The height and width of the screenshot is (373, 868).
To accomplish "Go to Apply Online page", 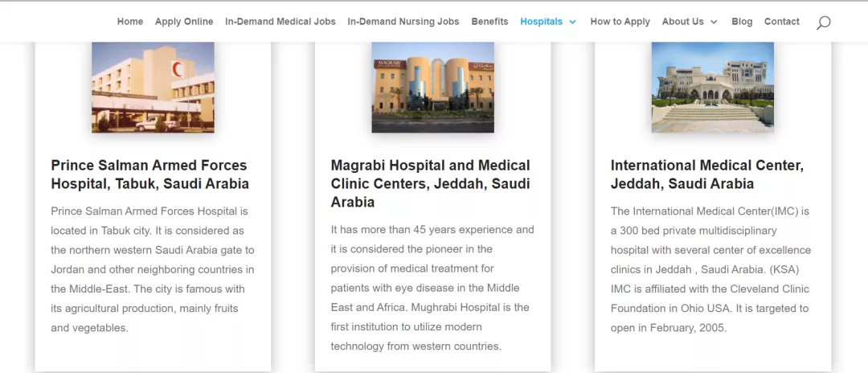I will click(x=184, y=22).
